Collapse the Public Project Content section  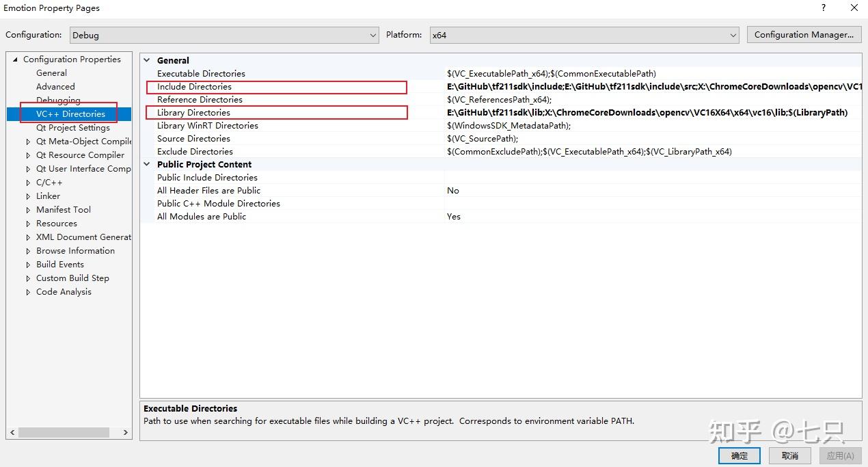pos(147,164)
